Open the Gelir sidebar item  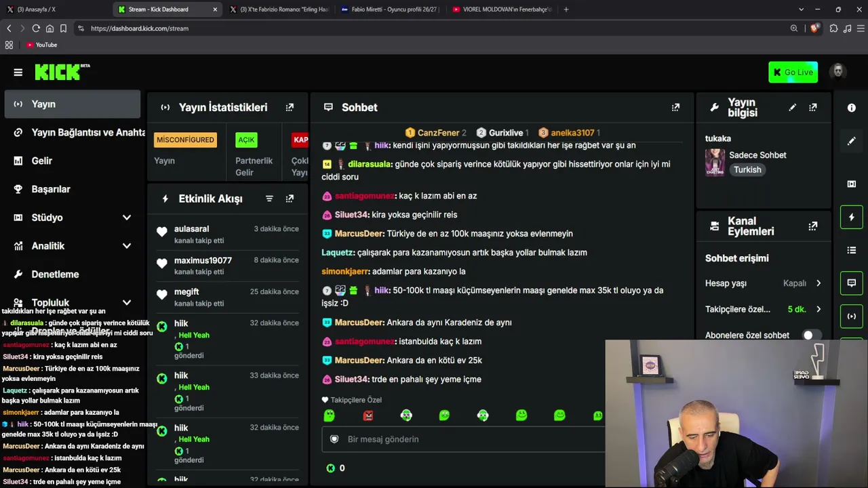click(72, 161)
